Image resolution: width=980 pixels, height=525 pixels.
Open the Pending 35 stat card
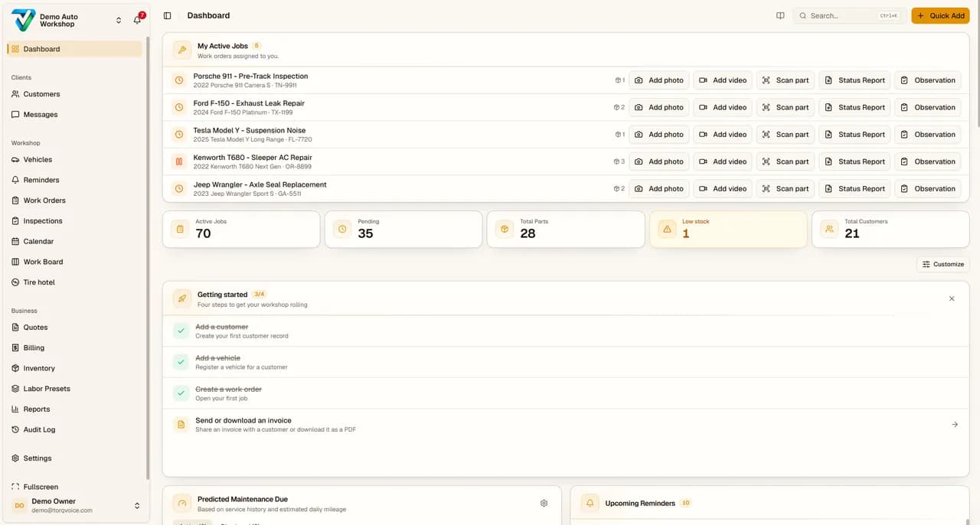[x=403, y=229]
